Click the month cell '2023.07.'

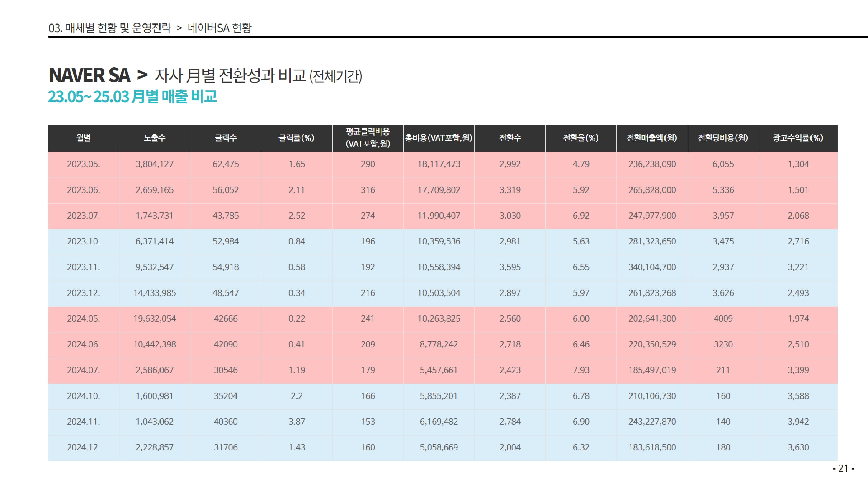(x=84, y=216)
